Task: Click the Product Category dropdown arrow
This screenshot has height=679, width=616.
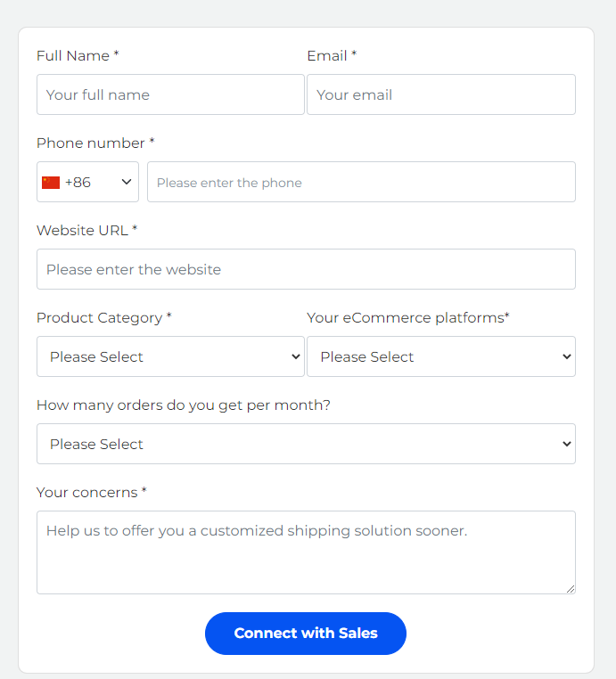Action: coord(296,356)
